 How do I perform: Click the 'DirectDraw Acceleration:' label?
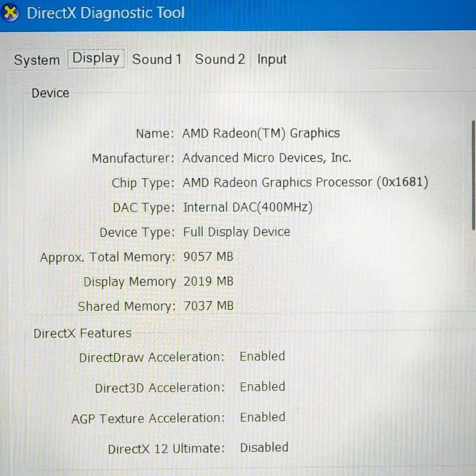pyautogui.click(x=152, y=357)
